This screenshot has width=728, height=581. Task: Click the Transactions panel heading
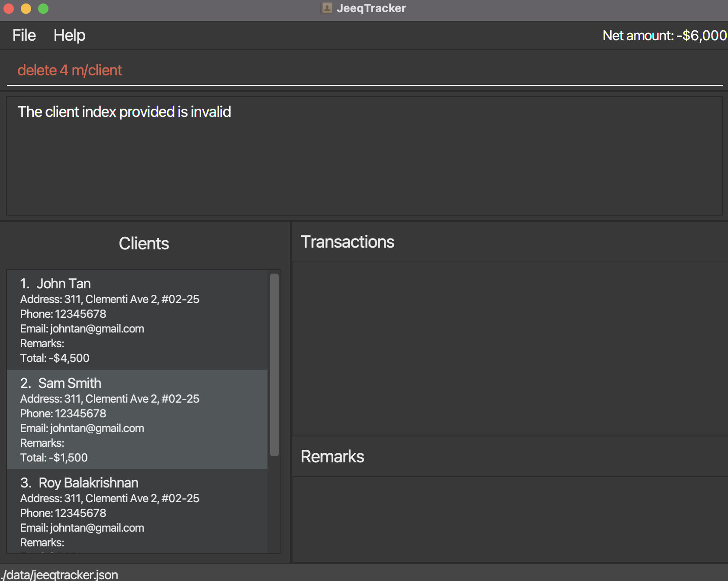[x=348, y=242]
